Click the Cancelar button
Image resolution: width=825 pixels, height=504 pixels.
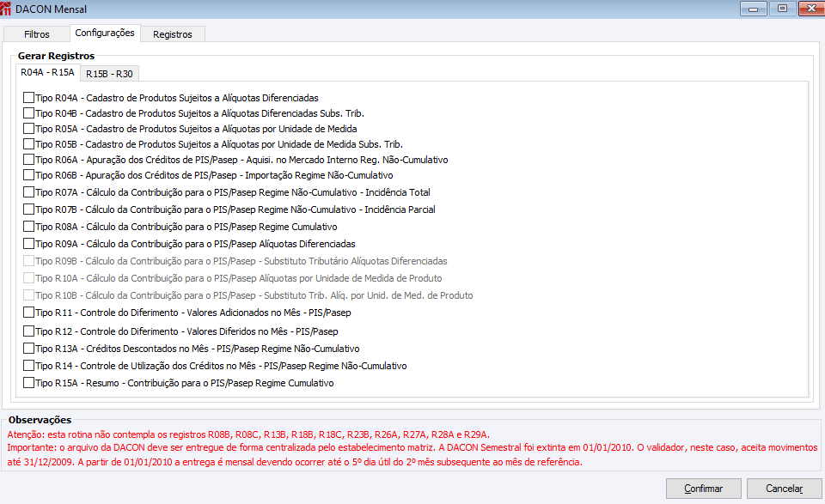pos(784,489)
